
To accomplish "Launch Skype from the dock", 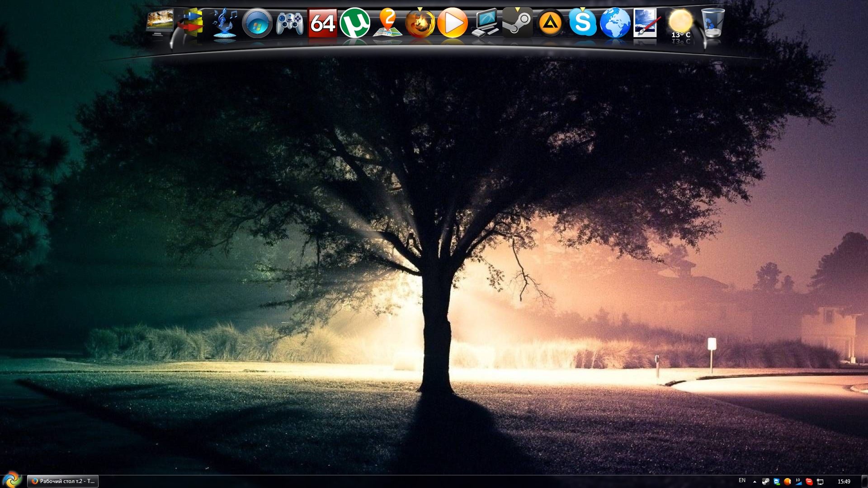I will 583,23.
